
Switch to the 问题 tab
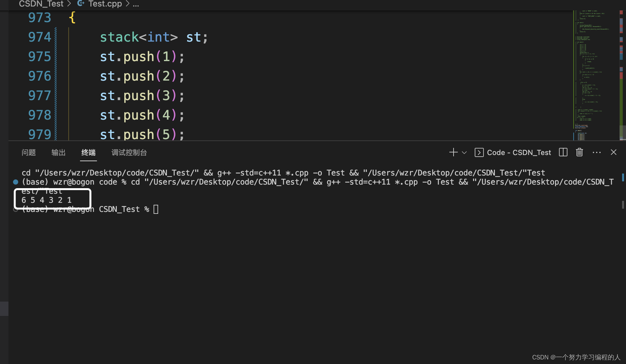29,153
